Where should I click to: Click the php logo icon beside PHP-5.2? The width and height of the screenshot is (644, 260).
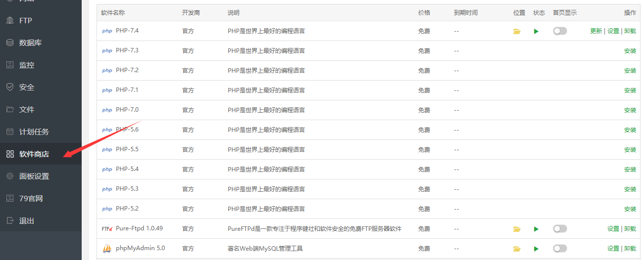[107, 209]
